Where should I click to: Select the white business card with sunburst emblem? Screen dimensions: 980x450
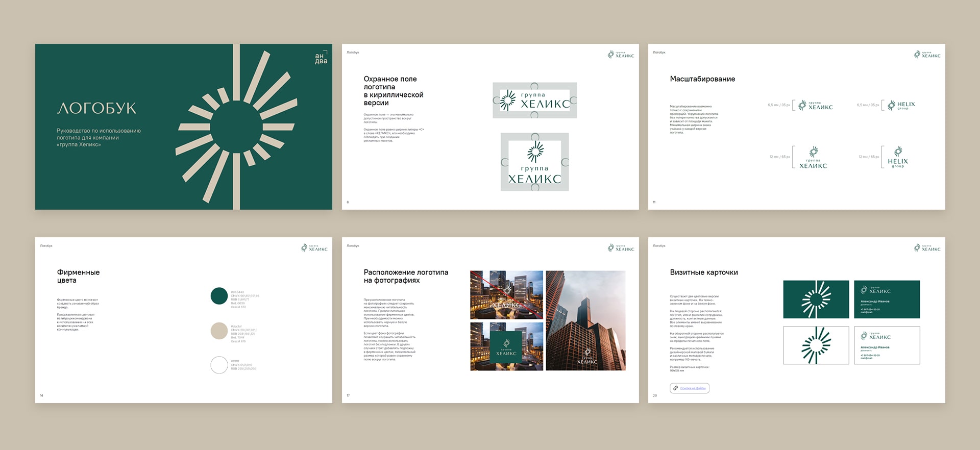point(816,345)
